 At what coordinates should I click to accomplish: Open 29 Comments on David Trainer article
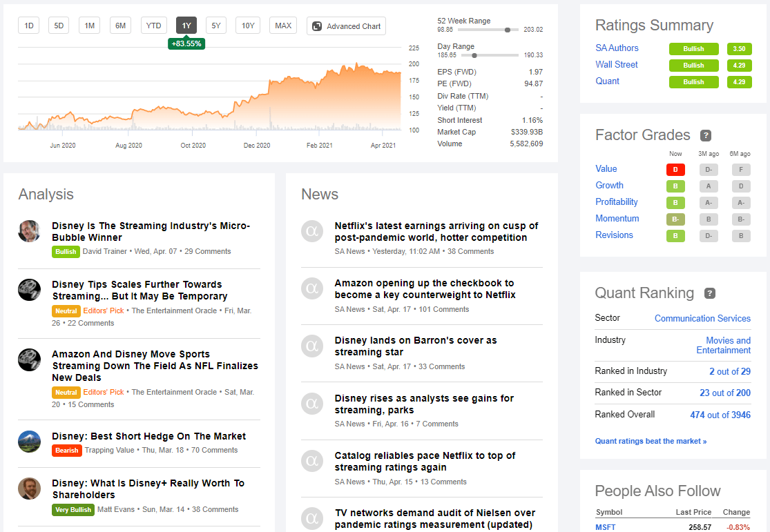(208, 251)
